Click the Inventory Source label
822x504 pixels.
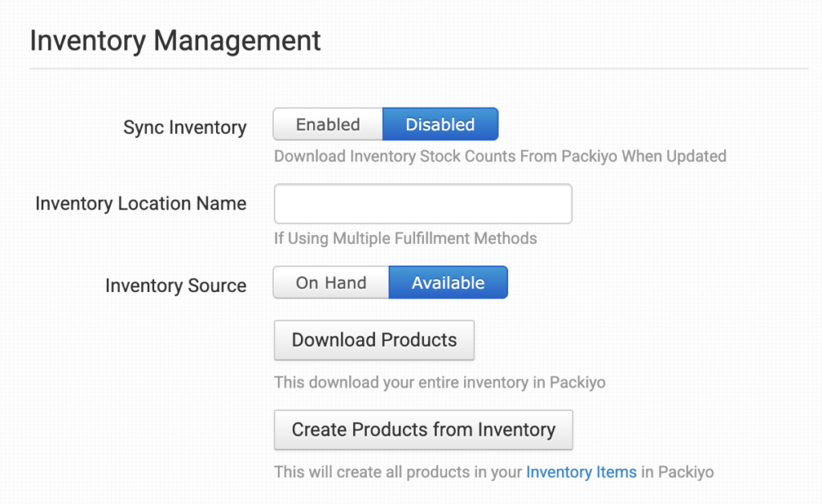[x=176, y=286]
